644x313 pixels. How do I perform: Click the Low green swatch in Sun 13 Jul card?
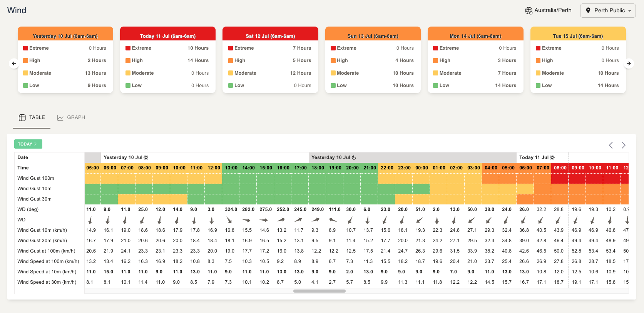333,85
